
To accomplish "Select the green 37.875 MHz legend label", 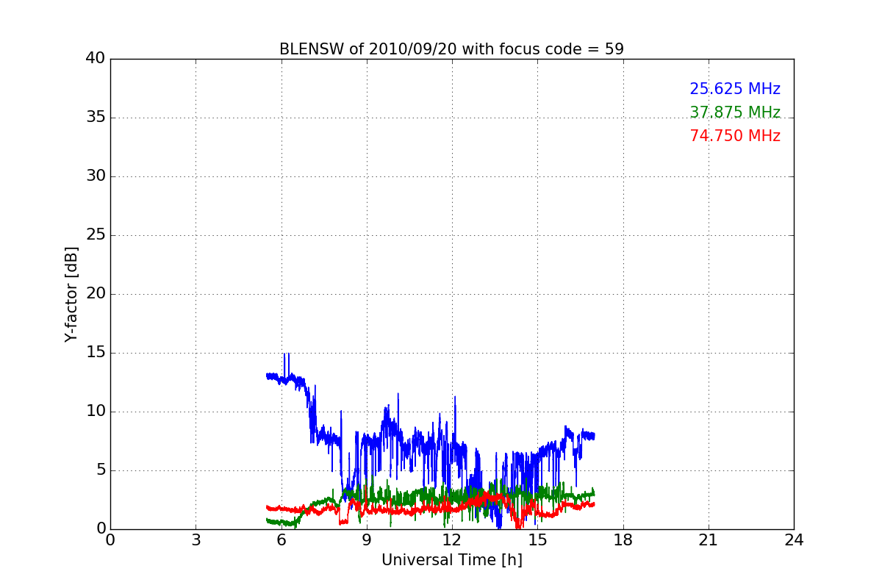I will pos(735,112).
